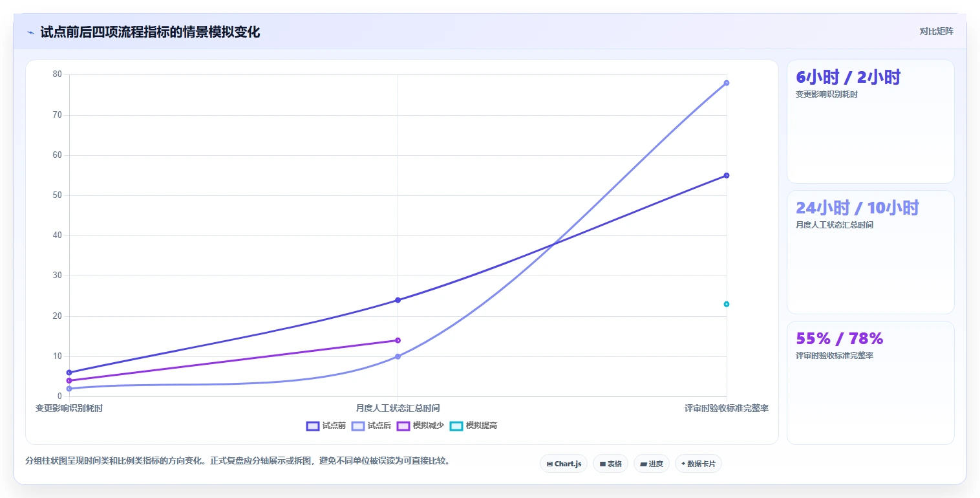This screenshot has height=498, width=980.
Task: Select the 表格 chip
Action: click(x=610, y=464)
